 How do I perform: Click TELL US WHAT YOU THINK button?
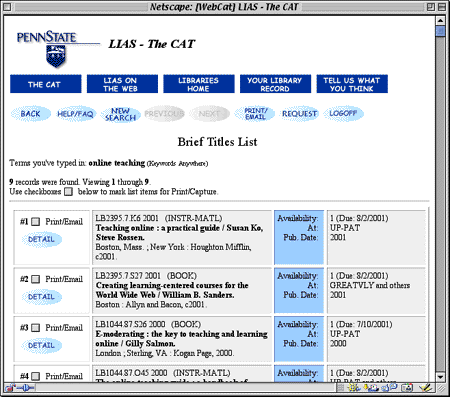click(x=352, y=84)
